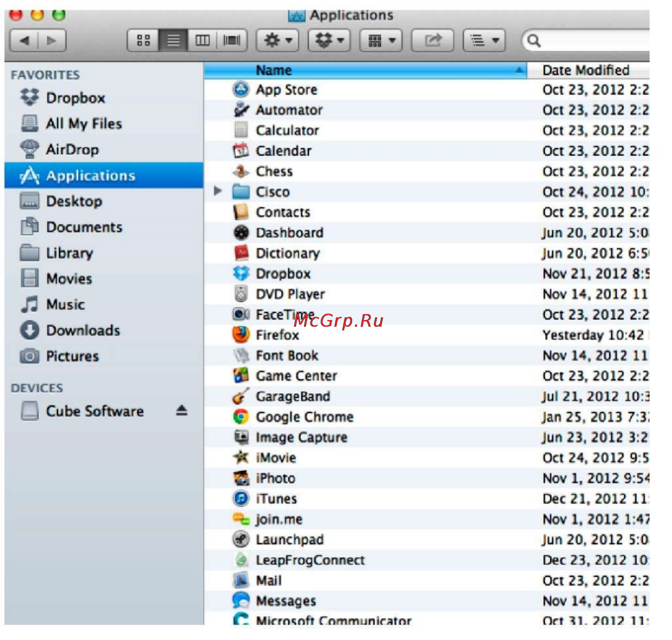Select the Calendar app icon
The height and width of the screenshot is (640, 672).
[x=241, y=150]
